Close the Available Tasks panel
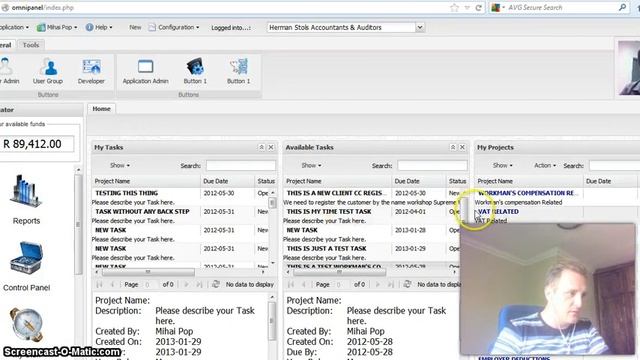 pos(462,147)
